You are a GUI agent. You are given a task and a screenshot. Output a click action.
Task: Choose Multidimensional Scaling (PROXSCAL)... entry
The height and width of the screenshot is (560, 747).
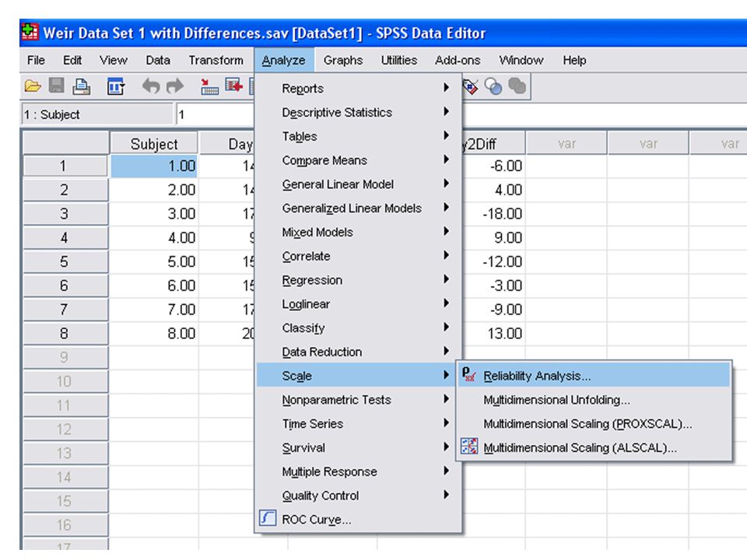(x=594, y=423)
